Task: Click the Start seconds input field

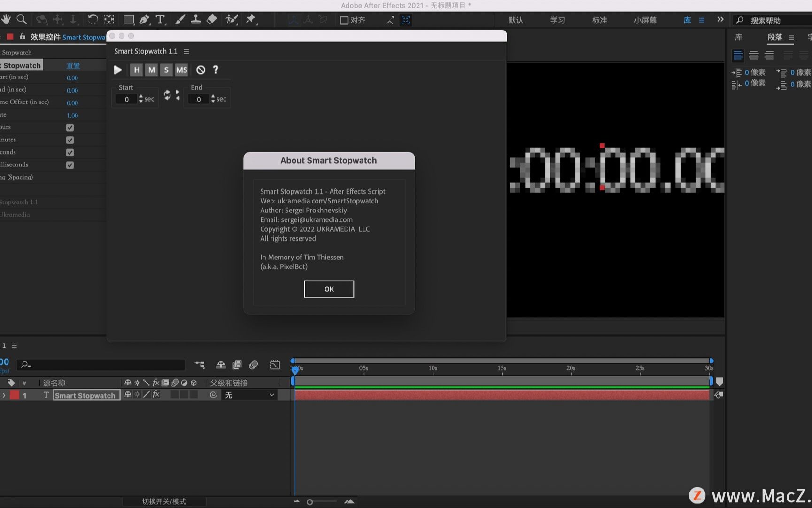Action: [126, 99]
